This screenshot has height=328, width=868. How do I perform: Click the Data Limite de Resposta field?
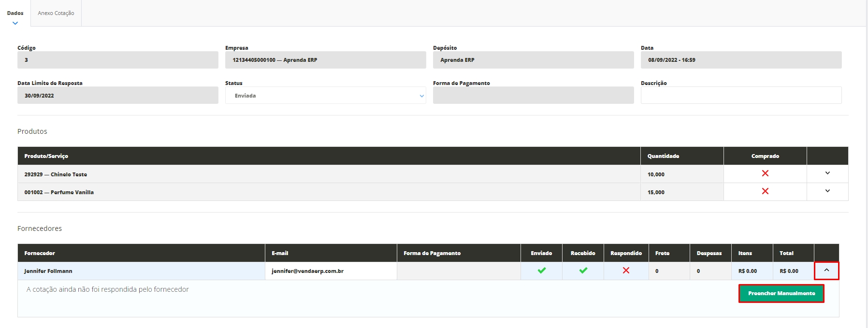tap(117, 96)
